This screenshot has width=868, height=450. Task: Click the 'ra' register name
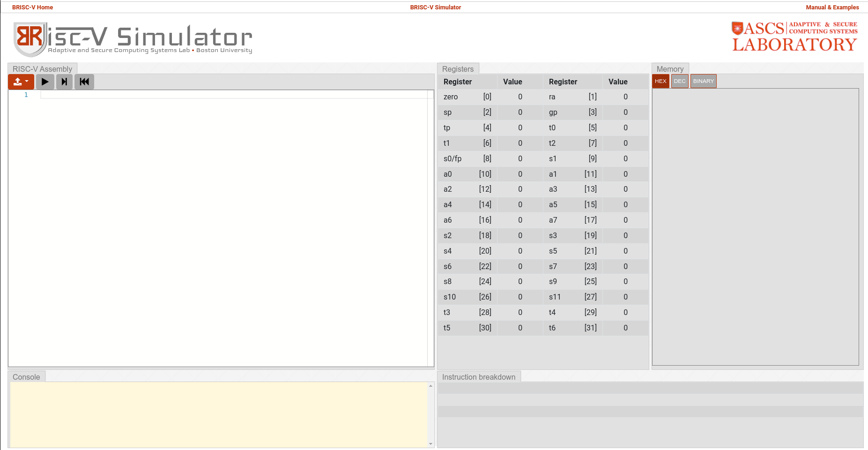[552, 97]
